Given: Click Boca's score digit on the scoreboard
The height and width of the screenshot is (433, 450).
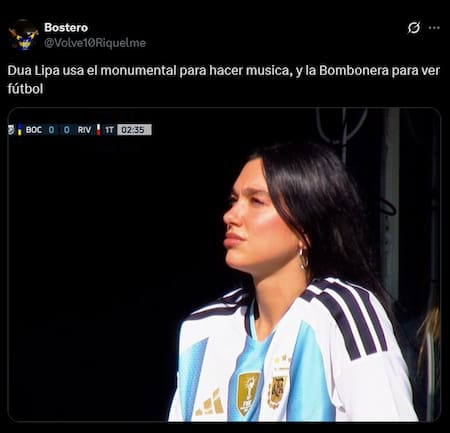Looking at the screenshot, I should pyautogui.click(x=51, y=130).
